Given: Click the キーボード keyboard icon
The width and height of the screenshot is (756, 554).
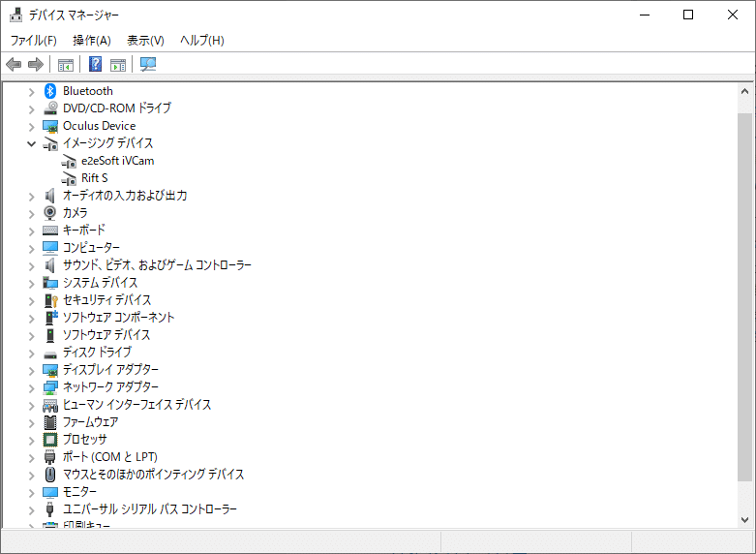Looking at the screenshot, I should coord(50,231).
